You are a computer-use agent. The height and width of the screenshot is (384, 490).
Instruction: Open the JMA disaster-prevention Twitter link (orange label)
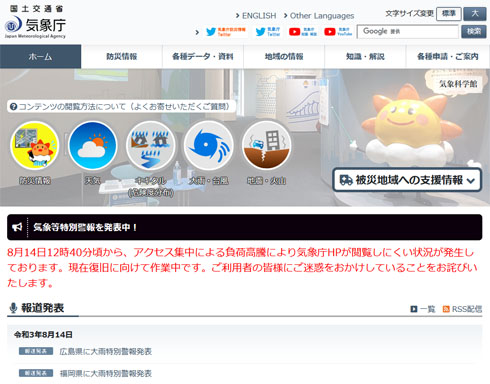coord(226,32)
